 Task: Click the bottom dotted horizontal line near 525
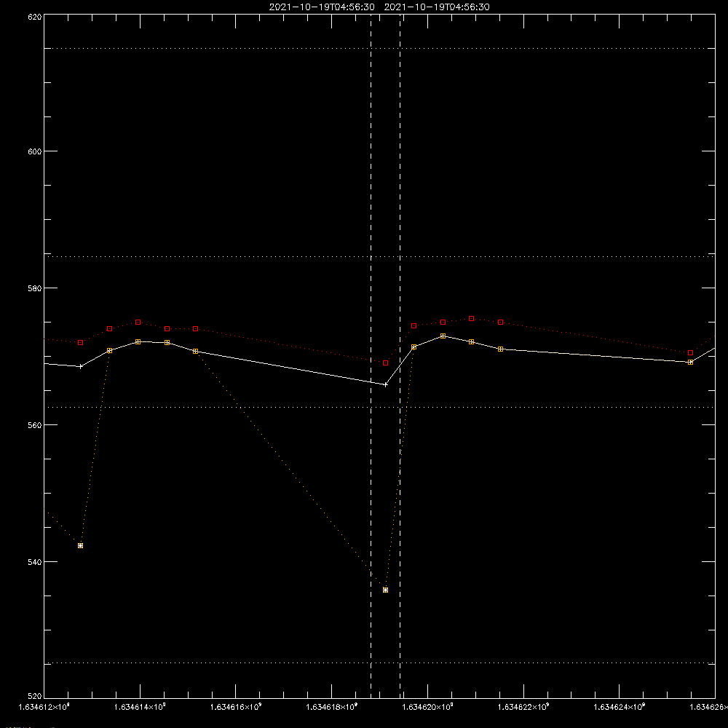click(379, 663)
